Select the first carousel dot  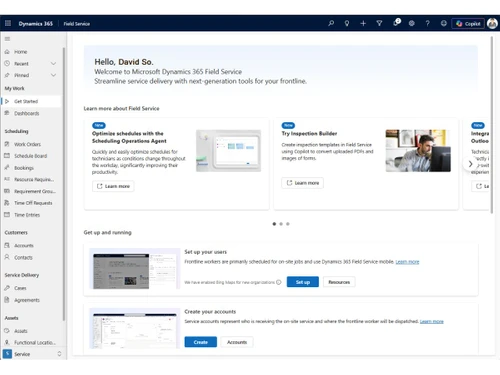pos(274,224)
